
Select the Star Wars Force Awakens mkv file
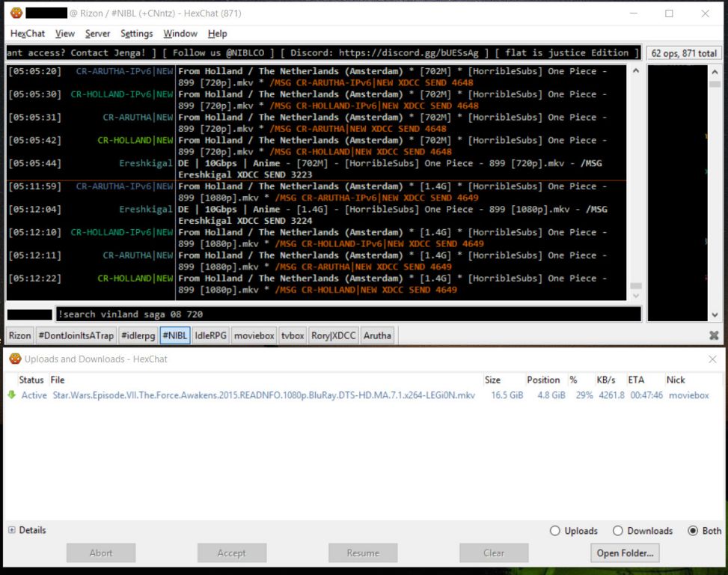tap(263, 395)
